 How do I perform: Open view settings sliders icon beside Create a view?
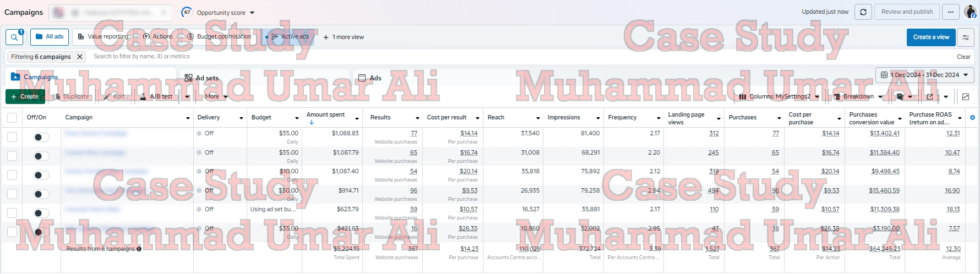point(966,37)
